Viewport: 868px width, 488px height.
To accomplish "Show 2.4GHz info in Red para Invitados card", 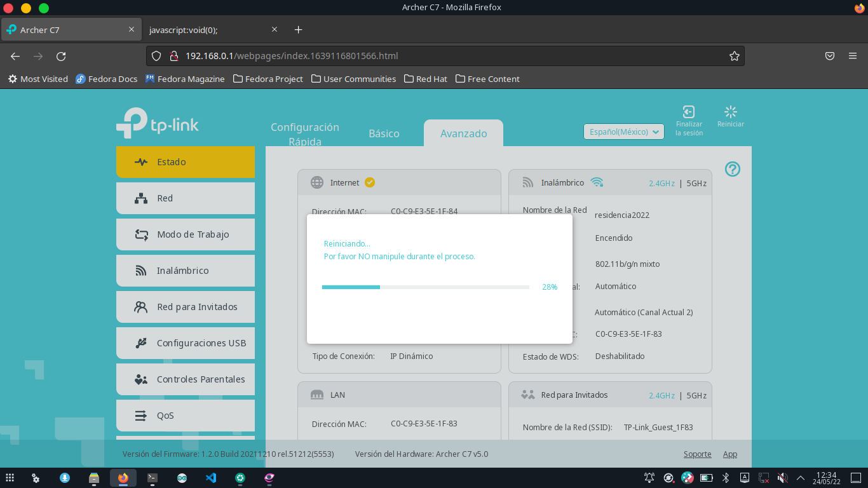I will 661,395.
